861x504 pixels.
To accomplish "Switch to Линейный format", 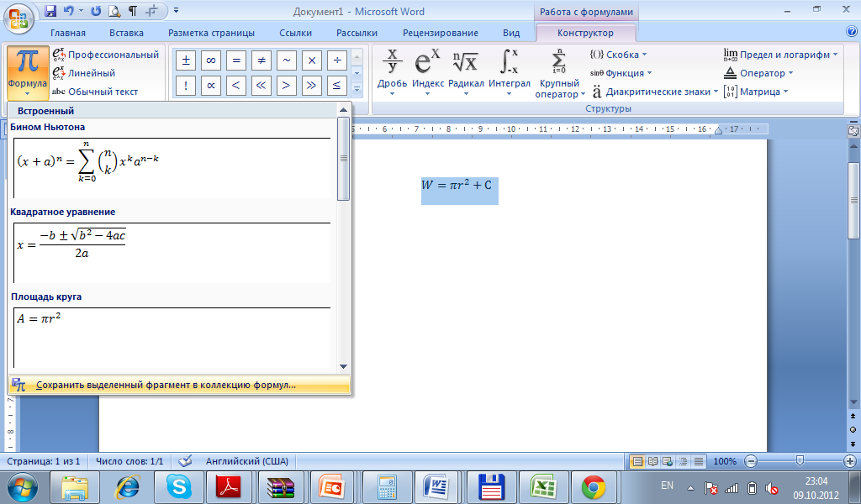I will tap(84, 73).
